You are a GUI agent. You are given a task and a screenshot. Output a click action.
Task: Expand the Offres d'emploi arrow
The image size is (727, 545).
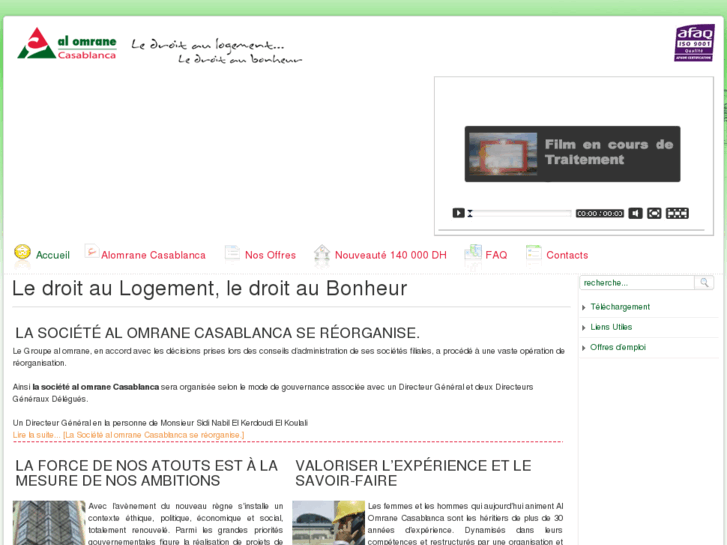click(x=584, y=348)
